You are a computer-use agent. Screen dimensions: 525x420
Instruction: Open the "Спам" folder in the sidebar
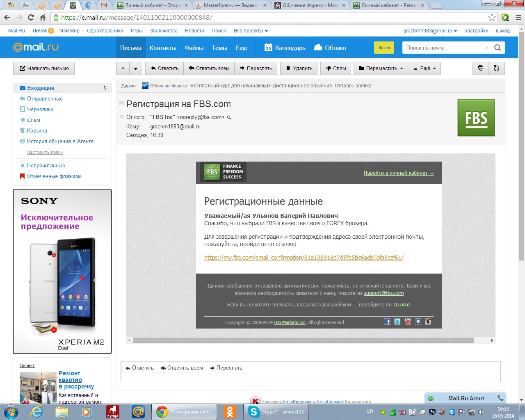(34, 120)
